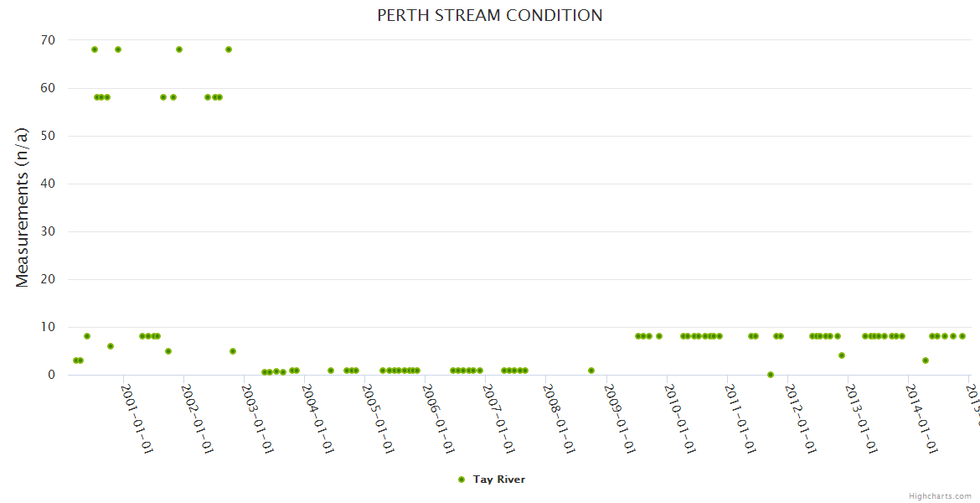
Task: Click the data point at value 5 in 2001
Action: click(168, 351)
